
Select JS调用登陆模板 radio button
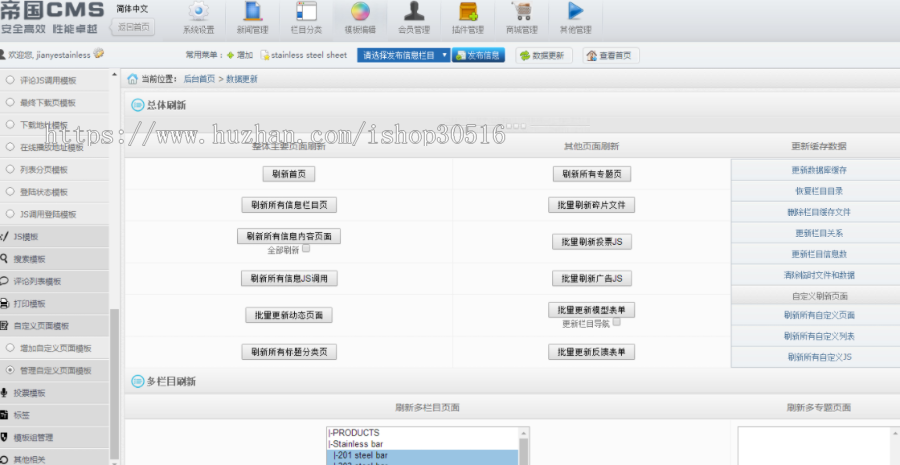pyautogui.click(x=10, y=214)
